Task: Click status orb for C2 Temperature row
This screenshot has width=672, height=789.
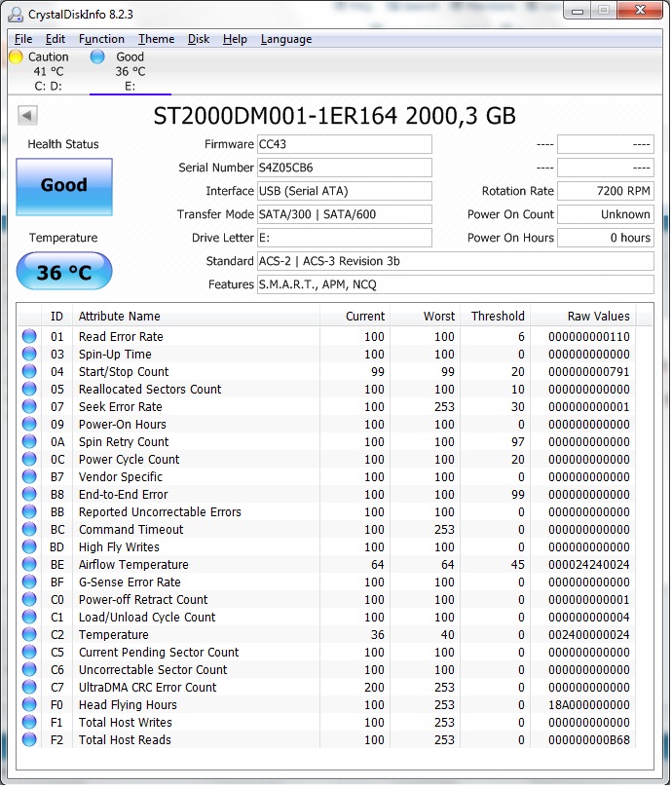Action: point(29,634)
